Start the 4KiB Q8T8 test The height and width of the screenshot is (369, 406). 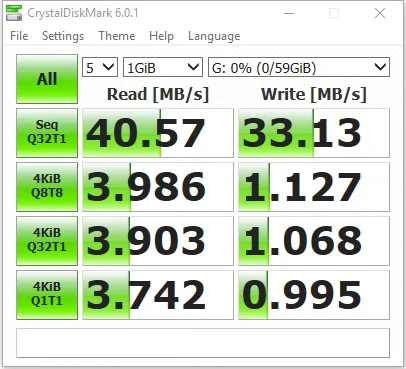pyautogui.click(x=47, y=187)
